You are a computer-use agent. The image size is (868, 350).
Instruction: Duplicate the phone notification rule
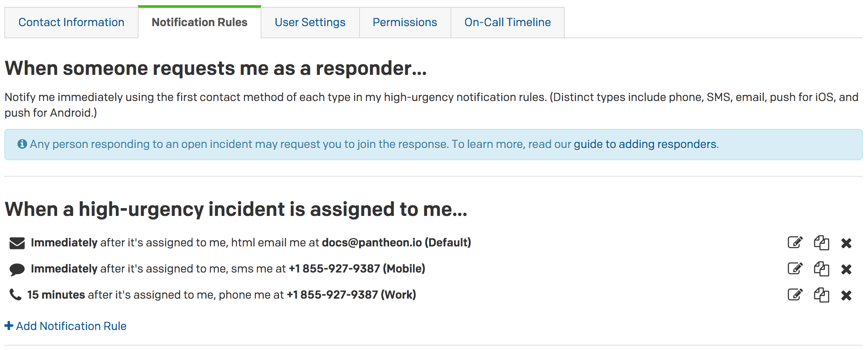(821, 294)
